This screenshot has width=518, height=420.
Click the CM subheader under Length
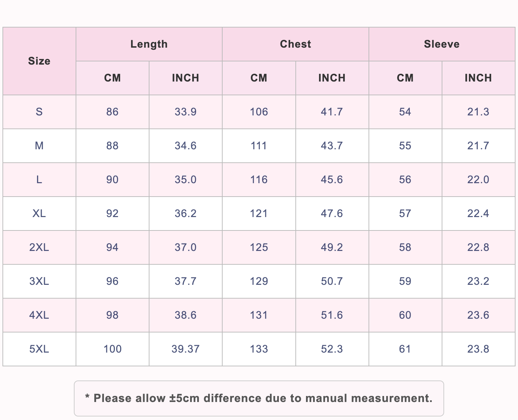click(112, 78)
